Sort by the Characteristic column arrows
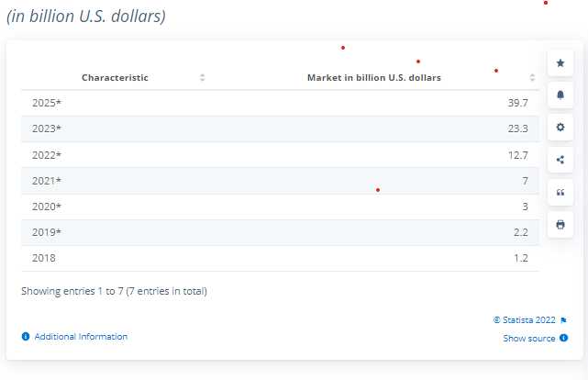The width and height of the screenshot is (588, 380). pyautogui.click(x=202, y=78)
